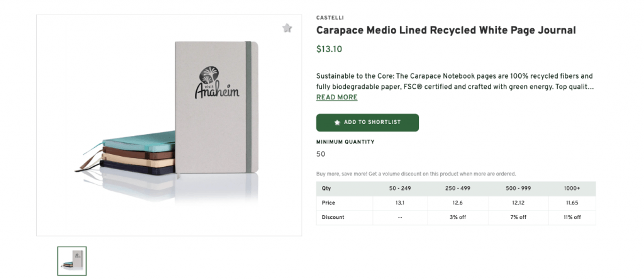Click the 7% off discount cell
The image size is (644, 280).
tap(518, 218)
